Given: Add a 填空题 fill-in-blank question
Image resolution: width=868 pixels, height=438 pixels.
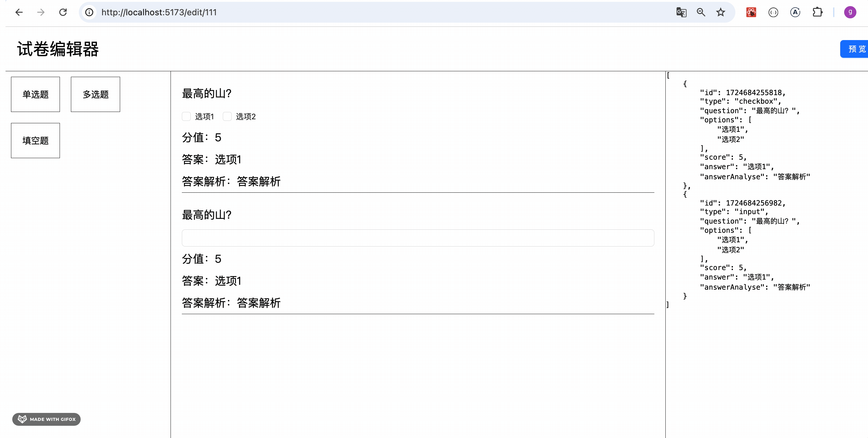Looking at the screenshot, I should tap(35, 141).
